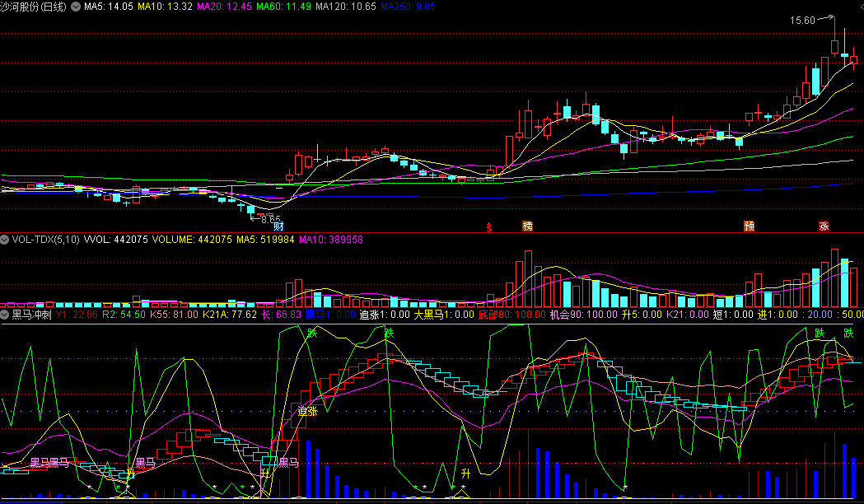Click the 机会90: 100.00 value
The width and height of the screenshot is (864, 504).
coord(584,315)
